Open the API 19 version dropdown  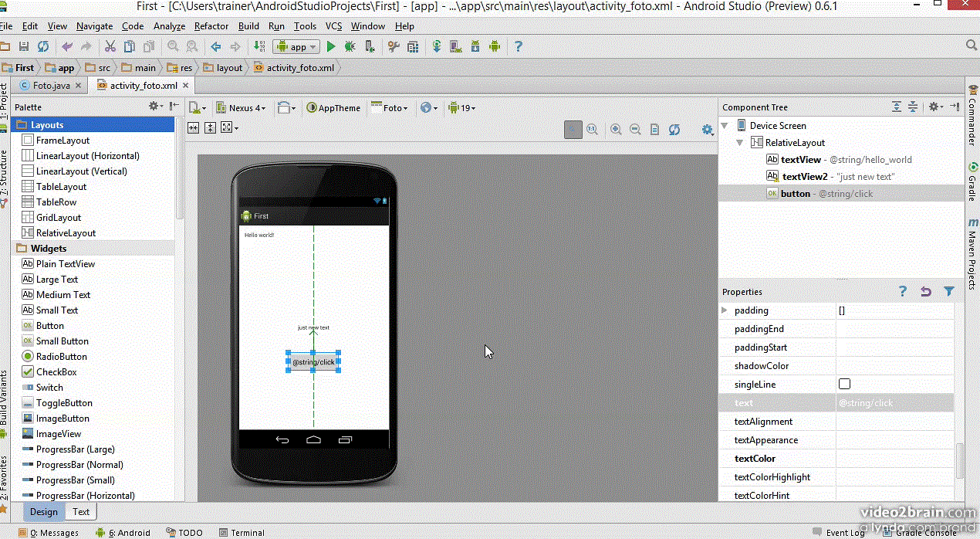click(461, 107)
